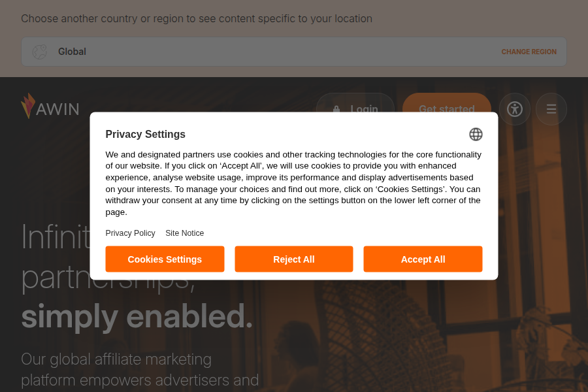Click the cookie consent description paragraph
Screen dimensions: 588x392
pyautogui.click(x=293, y=184)
